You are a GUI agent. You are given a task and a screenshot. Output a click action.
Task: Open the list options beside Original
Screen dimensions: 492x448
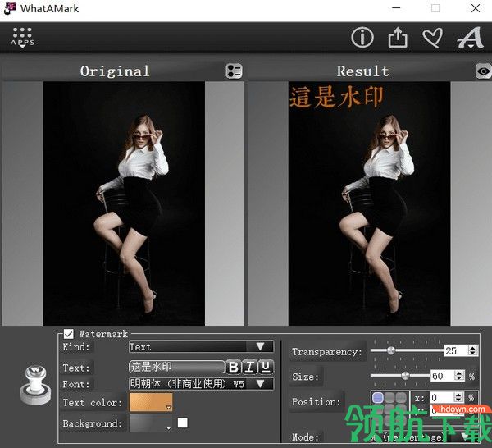point(234,71)
